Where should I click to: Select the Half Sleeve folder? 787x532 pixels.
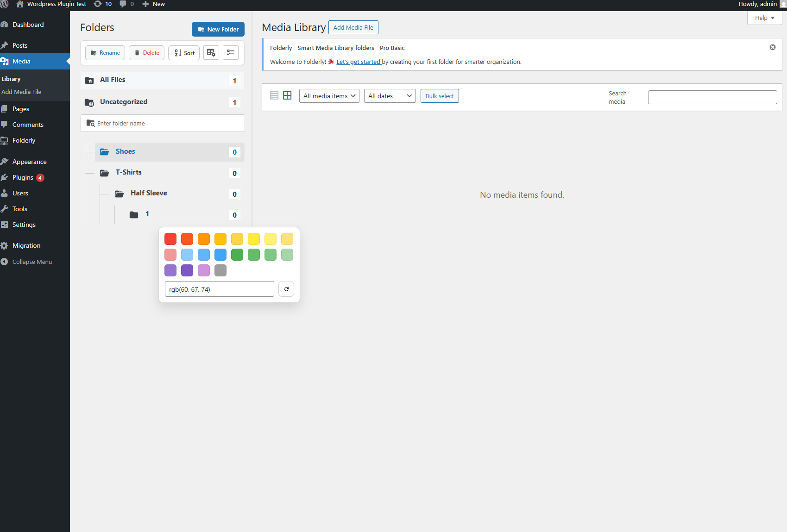pyautogui.click(x=177, y=194)
